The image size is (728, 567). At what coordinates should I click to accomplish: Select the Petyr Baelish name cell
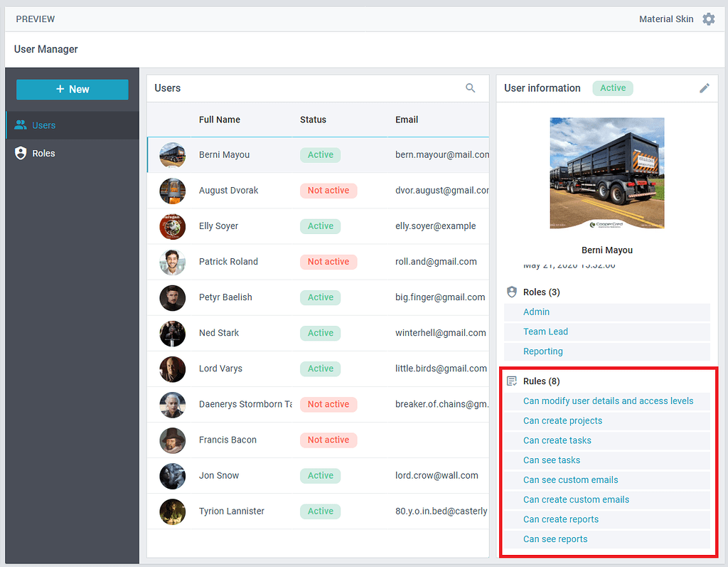[x=225, y=297]
